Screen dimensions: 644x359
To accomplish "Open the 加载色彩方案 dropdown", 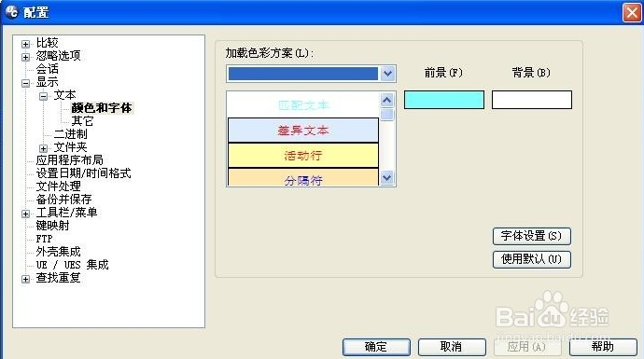I will click(x=387, y=74).
